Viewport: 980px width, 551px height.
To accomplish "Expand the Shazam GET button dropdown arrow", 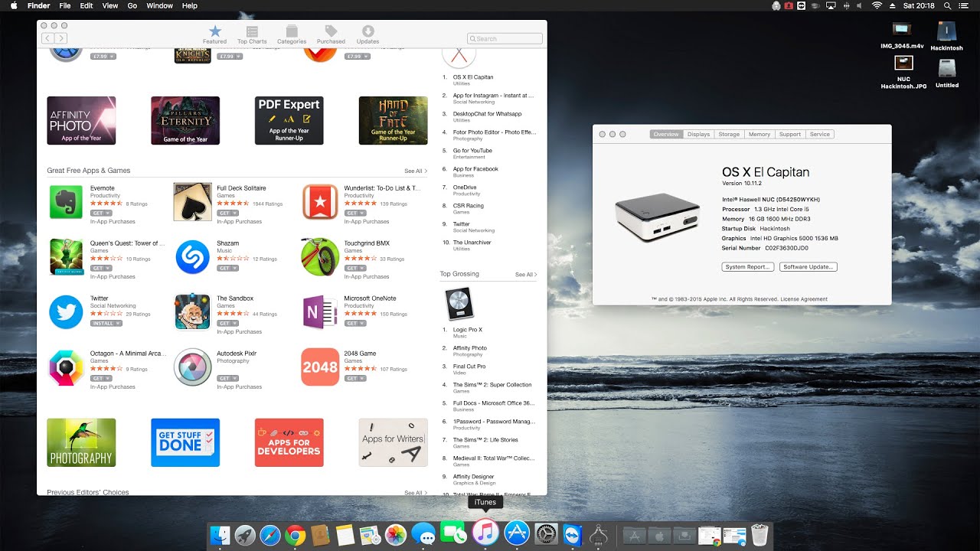I will (236, 268).
